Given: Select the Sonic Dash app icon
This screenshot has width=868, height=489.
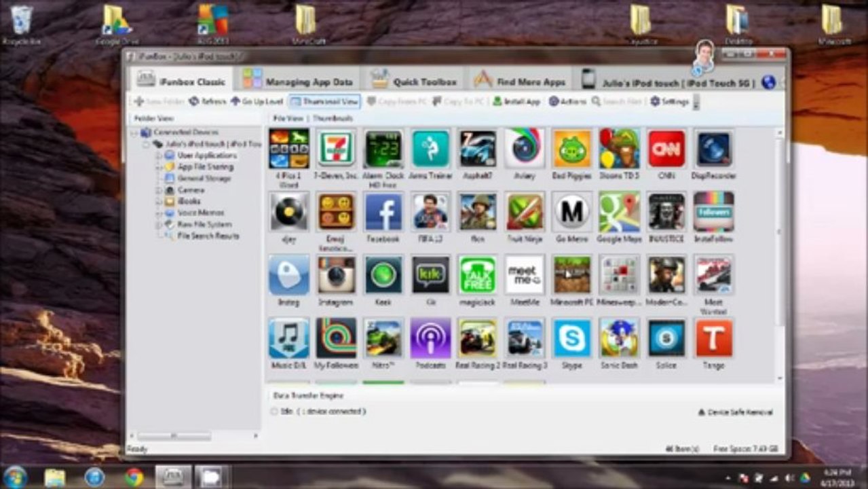Looking at the screenshot, I should [x=620, y=338].
